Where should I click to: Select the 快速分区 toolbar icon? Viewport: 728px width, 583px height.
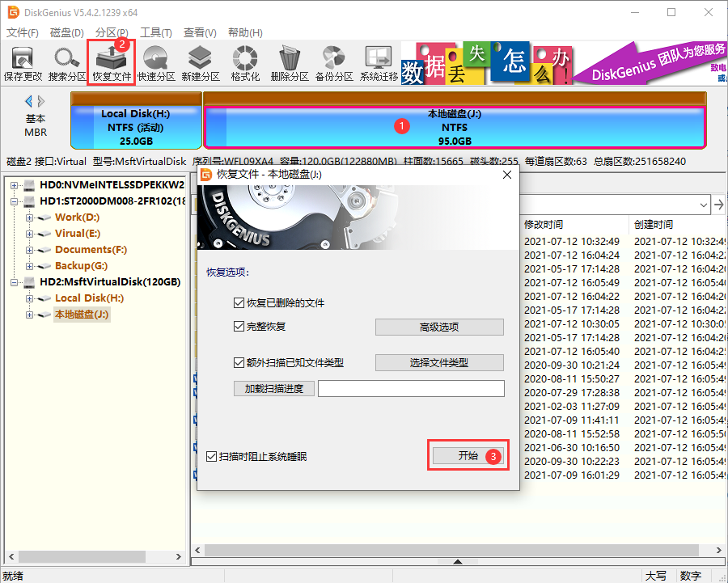(156, 64)
